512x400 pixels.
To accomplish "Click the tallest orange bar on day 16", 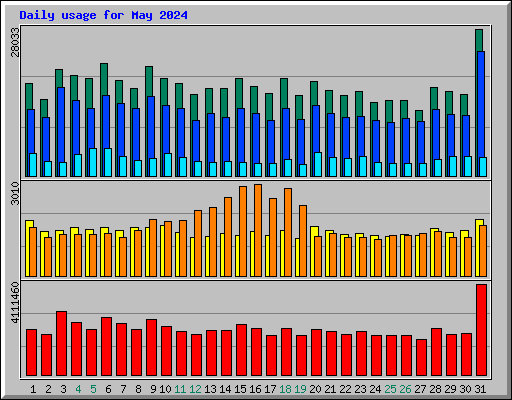I will [x=258, y=230].
